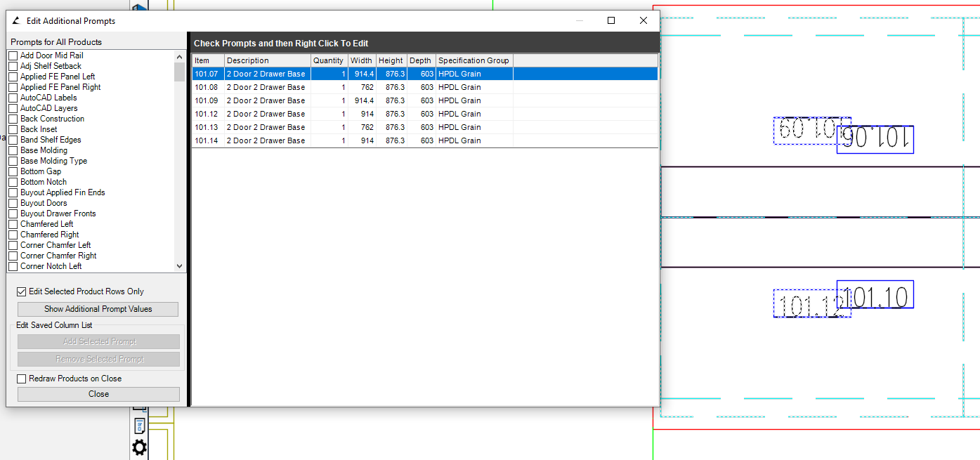Enable the AutoCAD Labels checkbox
This screenshot has width=980, height=460.
tap(13, 98)
